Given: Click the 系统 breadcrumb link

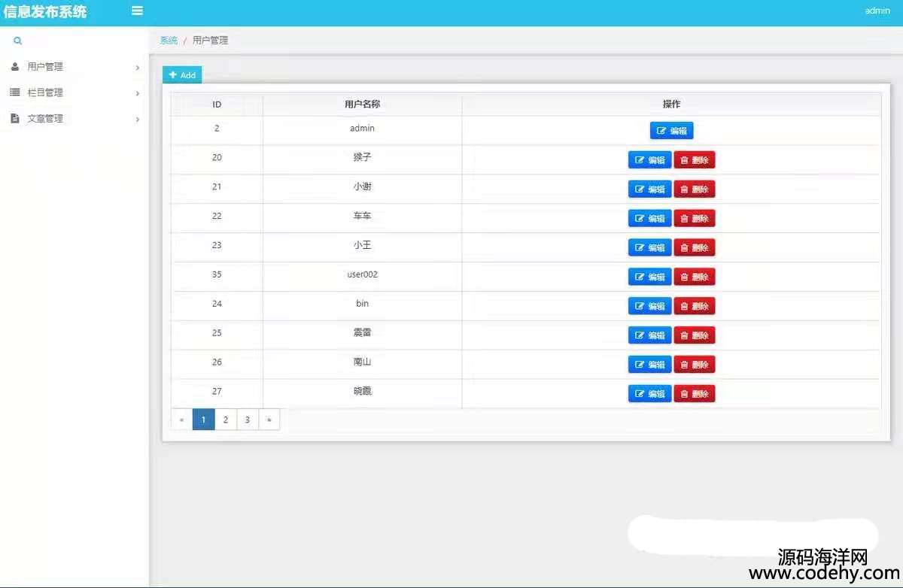Looking at the screenshot, I should (169, 41).
